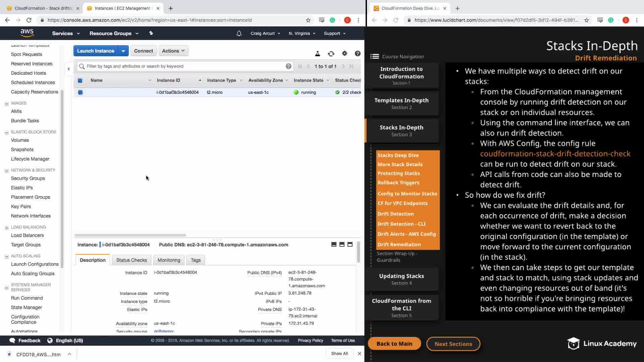Switch to the Status Checks tab
Screen dimensions: 644x362
(131, 260)
